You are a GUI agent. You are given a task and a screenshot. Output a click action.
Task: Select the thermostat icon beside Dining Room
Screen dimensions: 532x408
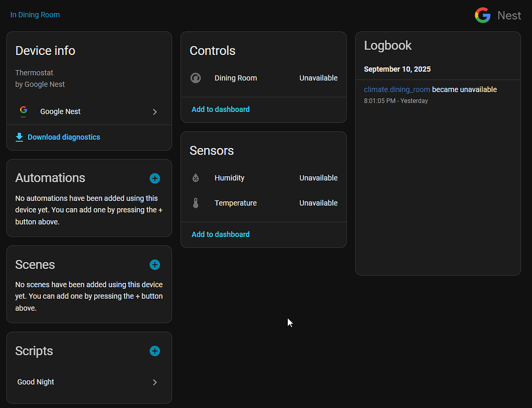(196, 78)
